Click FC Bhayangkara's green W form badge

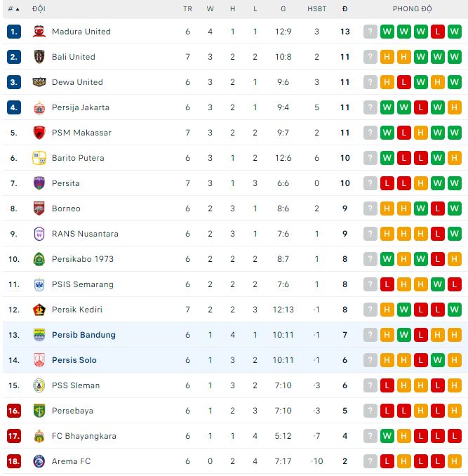(x=387, y=436)
